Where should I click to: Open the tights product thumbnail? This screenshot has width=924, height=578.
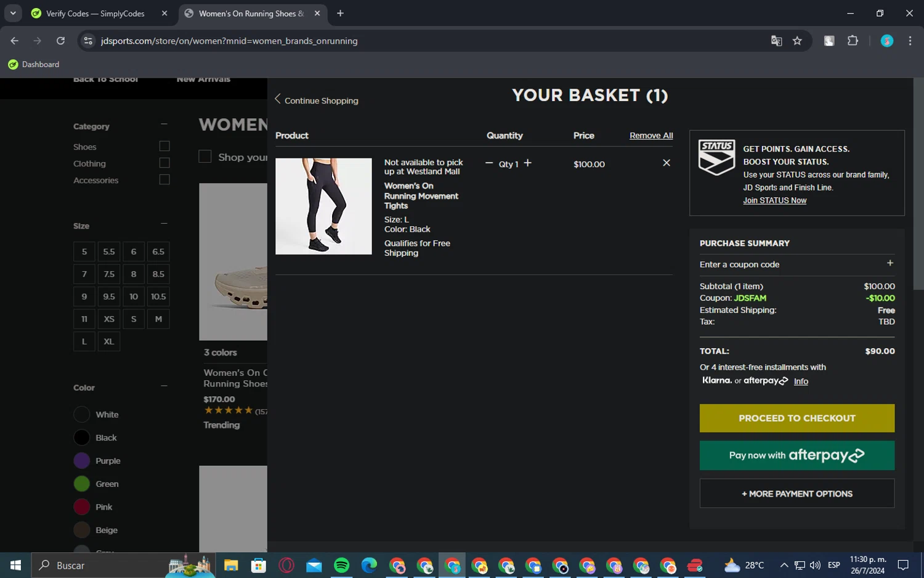pos(323,206)
